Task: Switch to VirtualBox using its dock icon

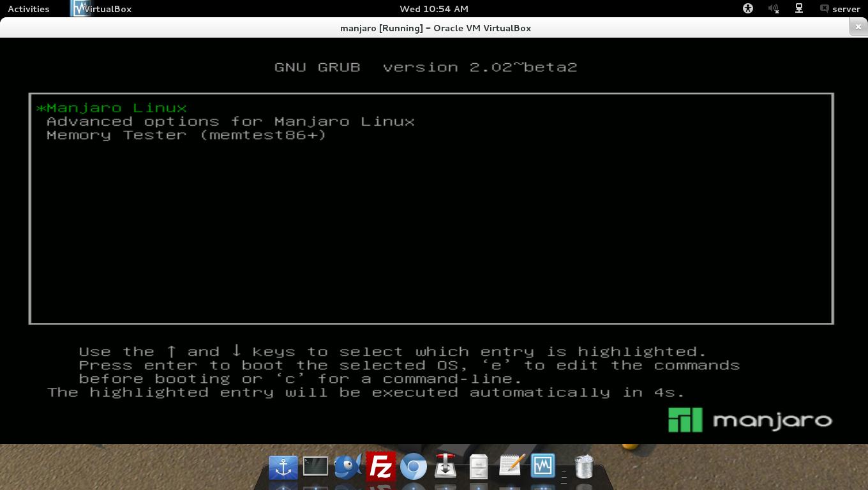Action: click(543, 466)
